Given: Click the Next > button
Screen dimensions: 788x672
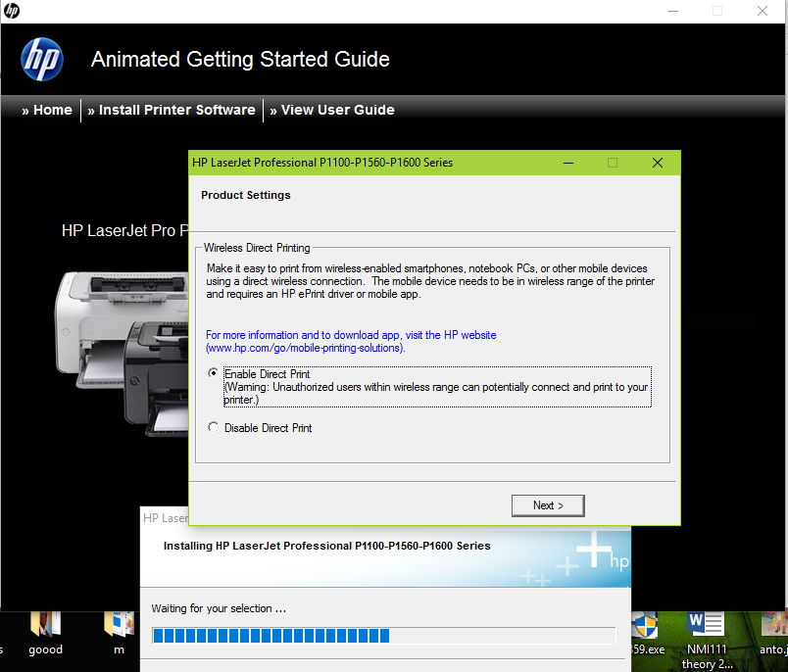Looking at the screenshot, I should click(x=548, y=505).
